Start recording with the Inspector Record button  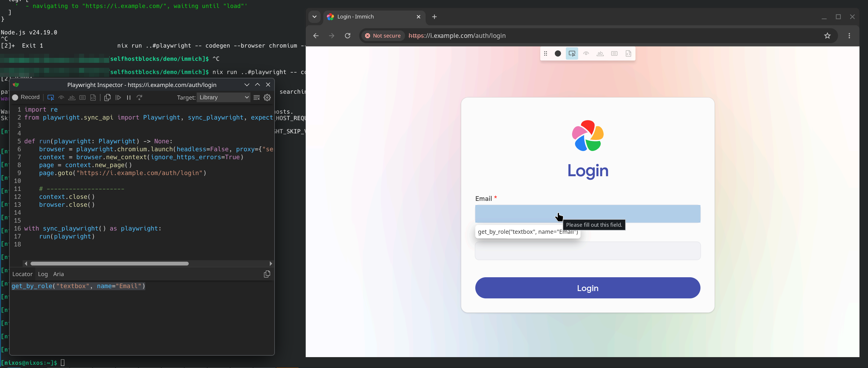26,97
